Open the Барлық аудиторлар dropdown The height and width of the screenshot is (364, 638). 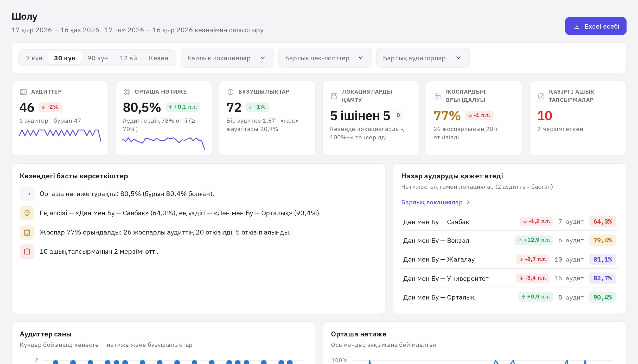pos(423,58)
